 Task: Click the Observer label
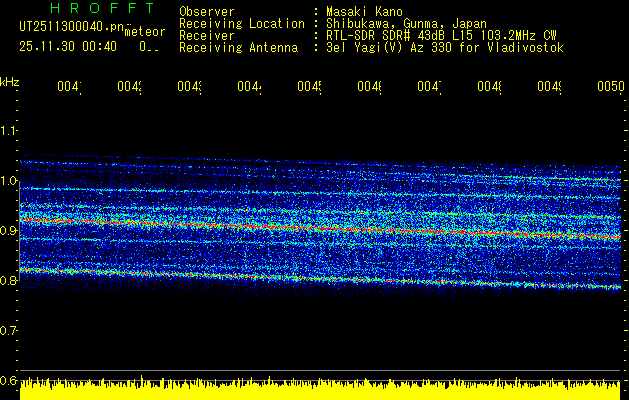tap(207, 11)
